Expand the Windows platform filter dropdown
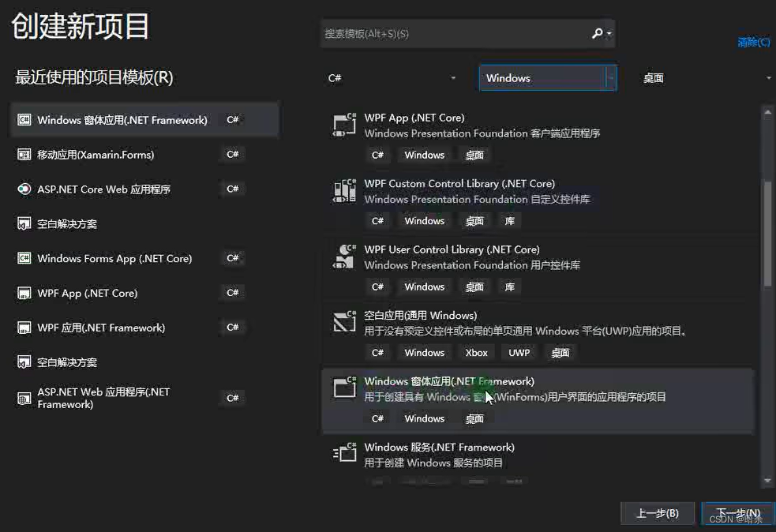776x532 pixels. 610,78
